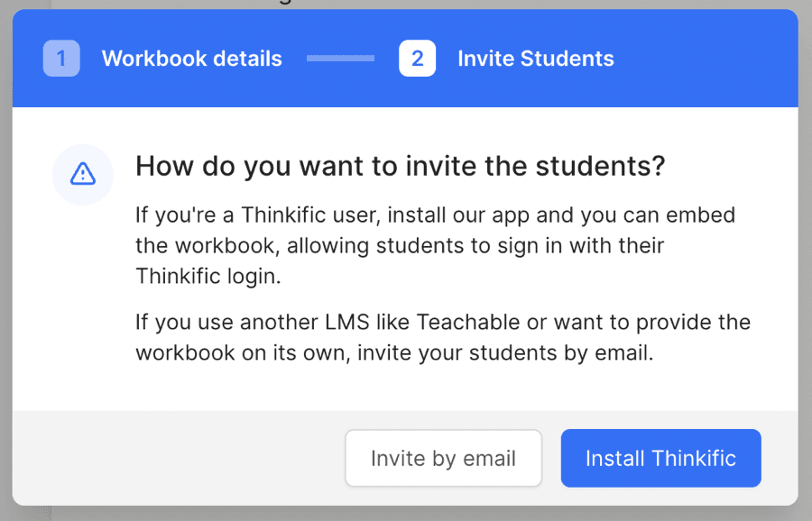Click the dimmed backdrop left of dialog
This screenshot has width=812, height=521.
click(x=5, y=270)
